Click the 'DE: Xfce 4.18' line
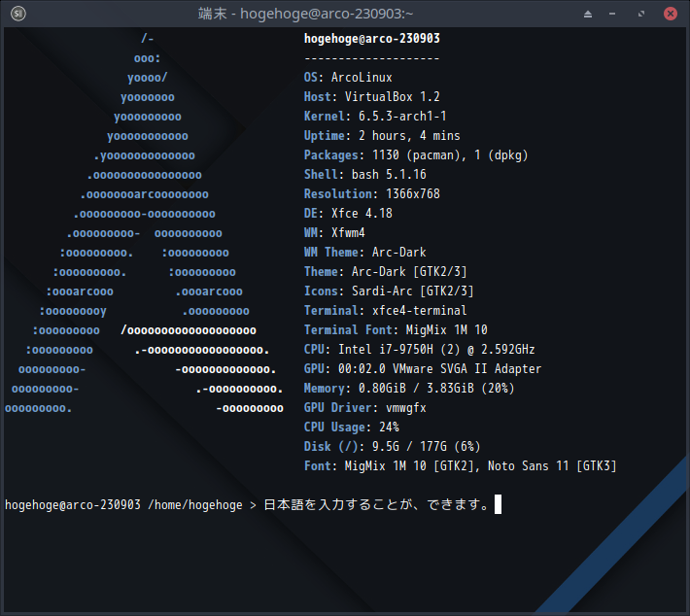The image size is (690, 616). (348, 214)
